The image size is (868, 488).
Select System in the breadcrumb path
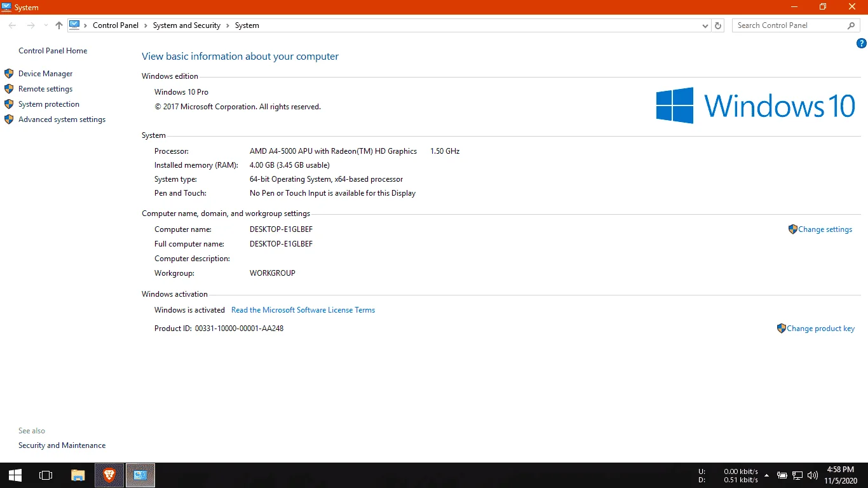pos(247,25)
